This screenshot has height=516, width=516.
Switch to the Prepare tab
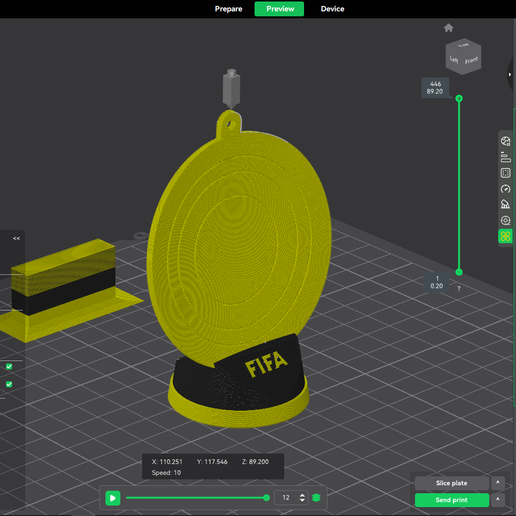[x=228, y=9]
